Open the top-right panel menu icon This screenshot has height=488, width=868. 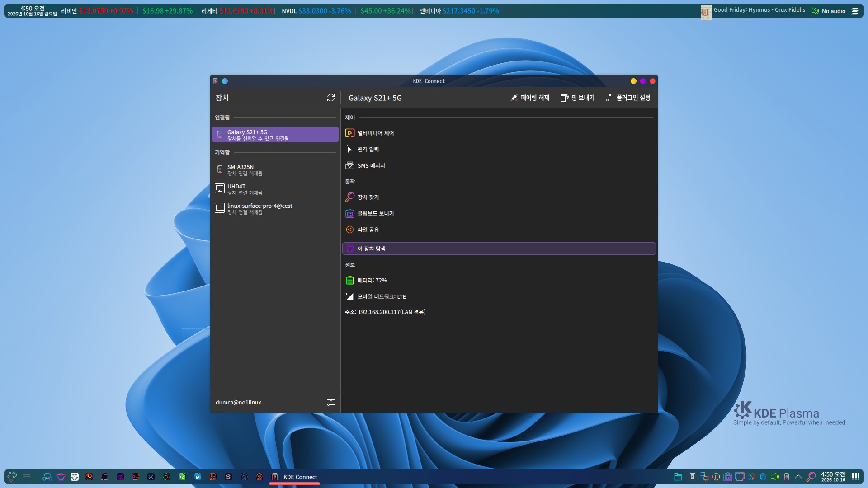click(x=855, y=11)
